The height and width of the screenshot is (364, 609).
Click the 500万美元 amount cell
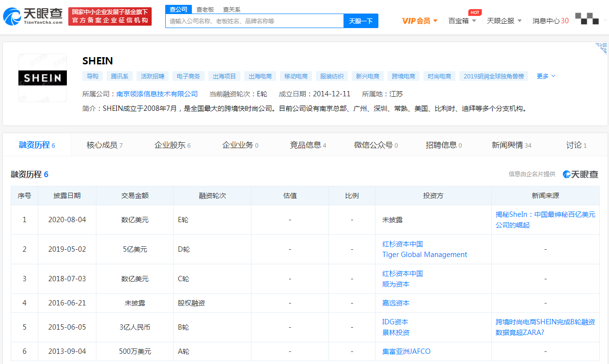135,351
